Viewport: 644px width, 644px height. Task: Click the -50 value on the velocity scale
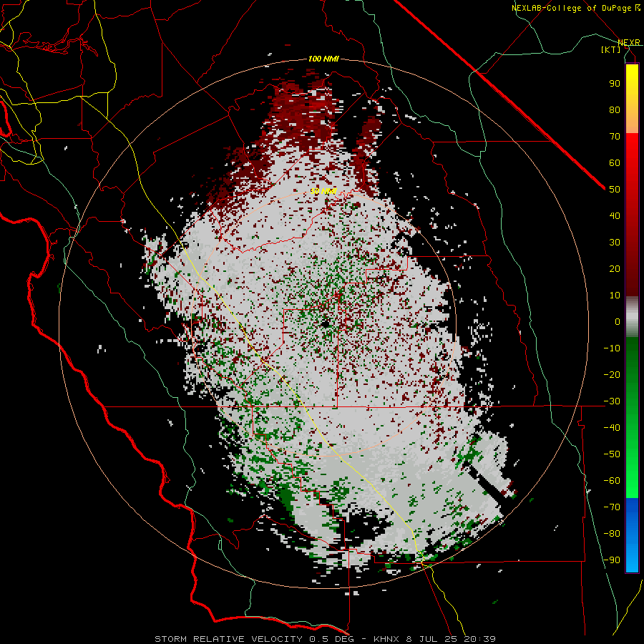pos(612,454)
